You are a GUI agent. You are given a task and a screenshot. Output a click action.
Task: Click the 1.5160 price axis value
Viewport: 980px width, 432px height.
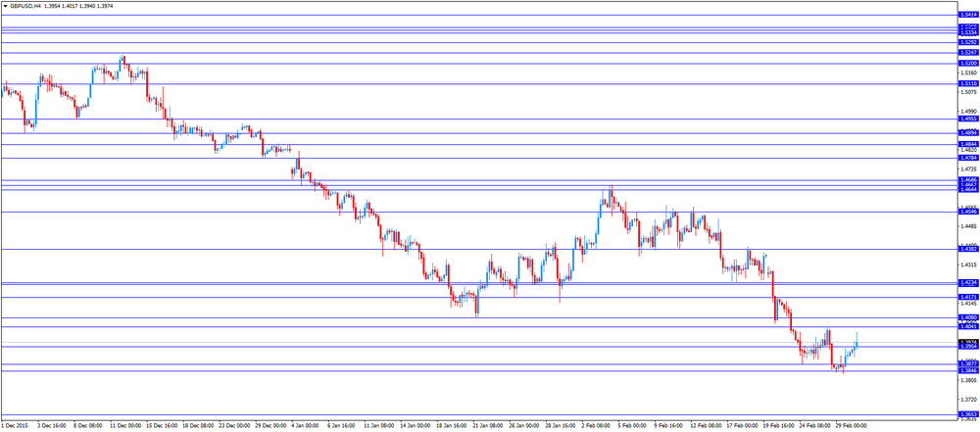[x=967, y=73]
